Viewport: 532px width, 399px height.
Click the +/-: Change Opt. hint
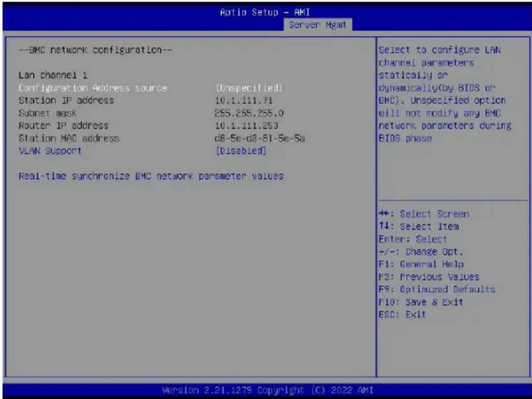click(421, 252)
